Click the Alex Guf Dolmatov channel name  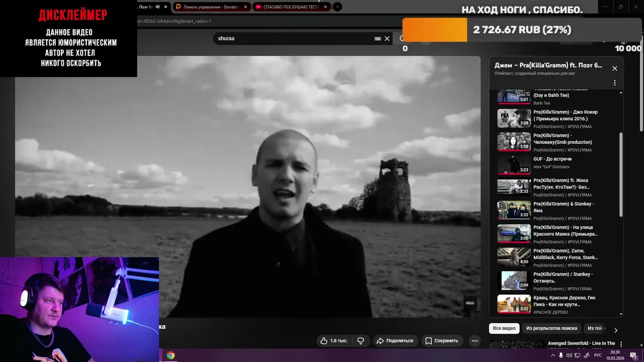(x=551, y=167)
